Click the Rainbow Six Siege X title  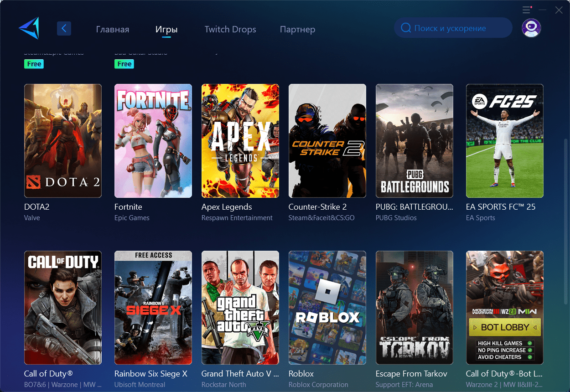pyautogui.click(x=151, y=374)
